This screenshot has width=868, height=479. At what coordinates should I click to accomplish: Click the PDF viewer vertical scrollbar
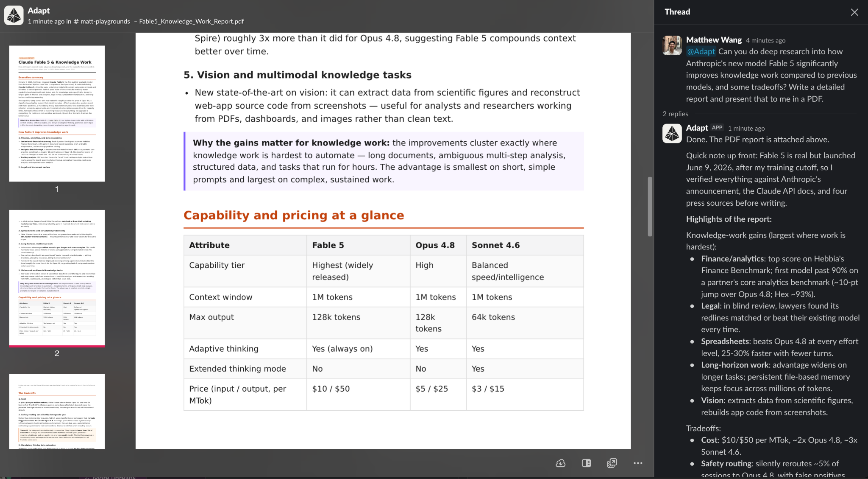coord(650,207)
